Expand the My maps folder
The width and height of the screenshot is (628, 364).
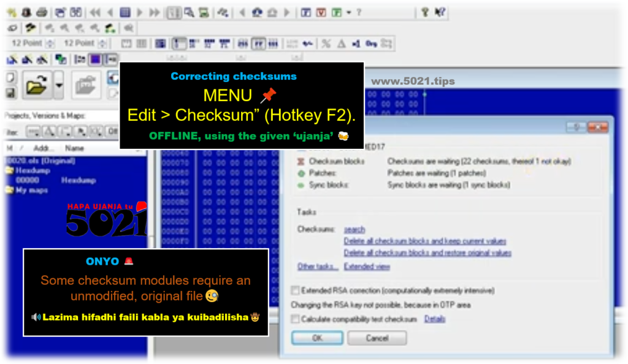click(9, 190)
